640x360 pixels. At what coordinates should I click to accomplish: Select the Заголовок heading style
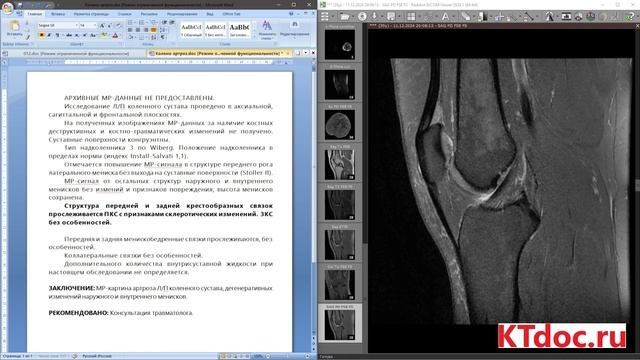(239, 30)
